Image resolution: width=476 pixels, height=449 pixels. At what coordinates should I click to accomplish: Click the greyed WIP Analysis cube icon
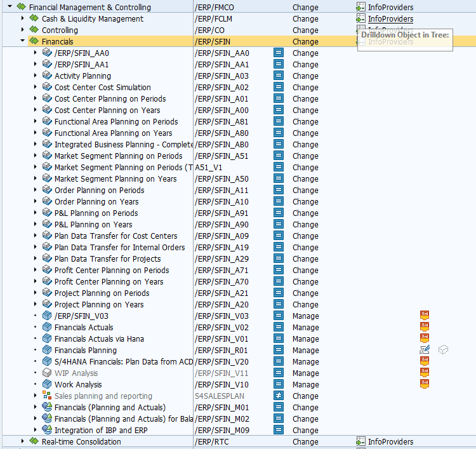[47, 373]
